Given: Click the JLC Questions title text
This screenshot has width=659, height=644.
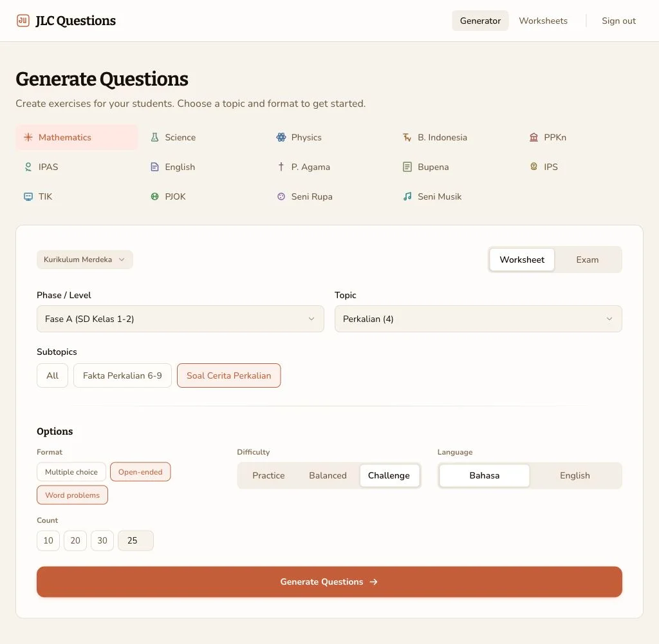Looking at the screenshot, I should (x=76, y=21).
